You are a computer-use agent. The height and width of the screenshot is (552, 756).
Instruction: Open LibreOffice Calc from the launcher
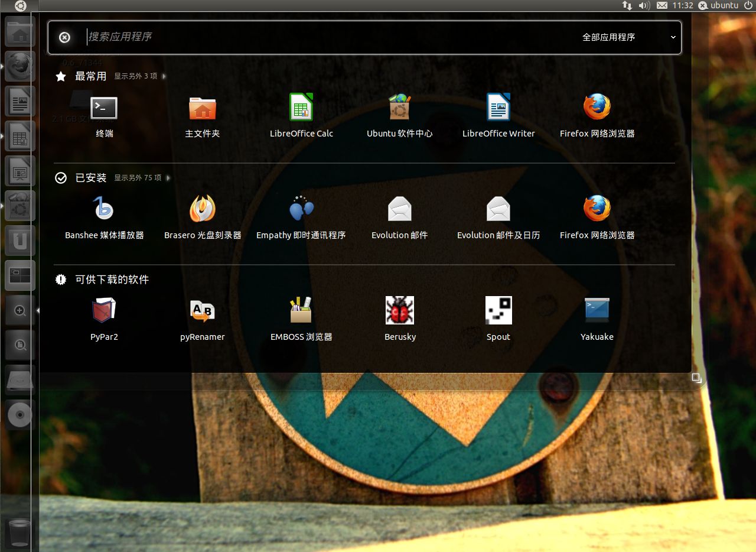20,136
